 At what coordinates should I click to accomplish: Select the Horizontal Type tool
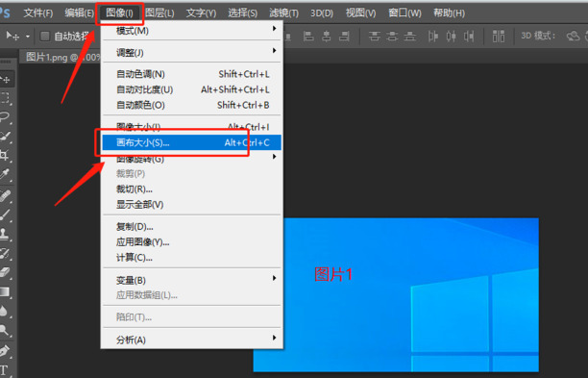[4, 370]
